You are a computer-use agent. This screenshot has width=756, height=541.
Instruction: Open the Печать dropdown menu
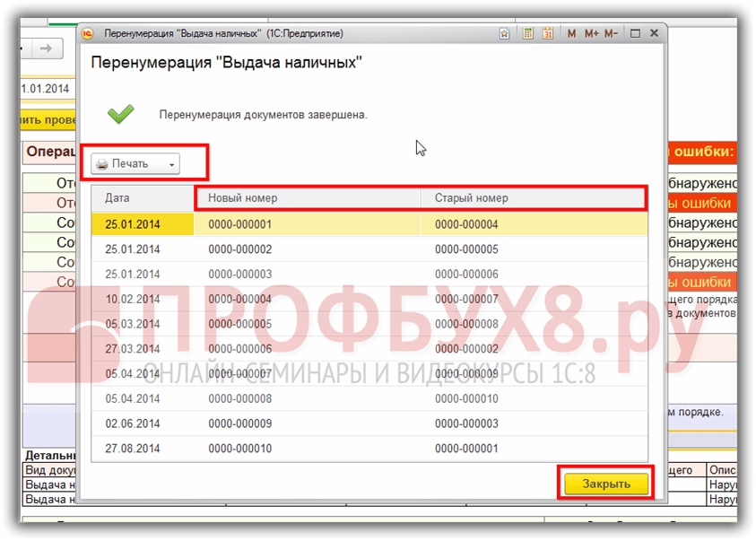[x=136, y=164]
